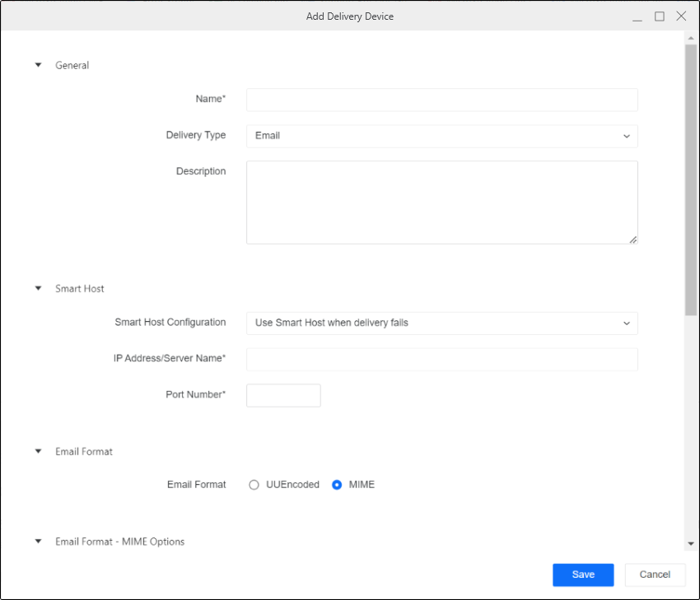
Task: Select the MIME radio button
Action: coord(337,485)
